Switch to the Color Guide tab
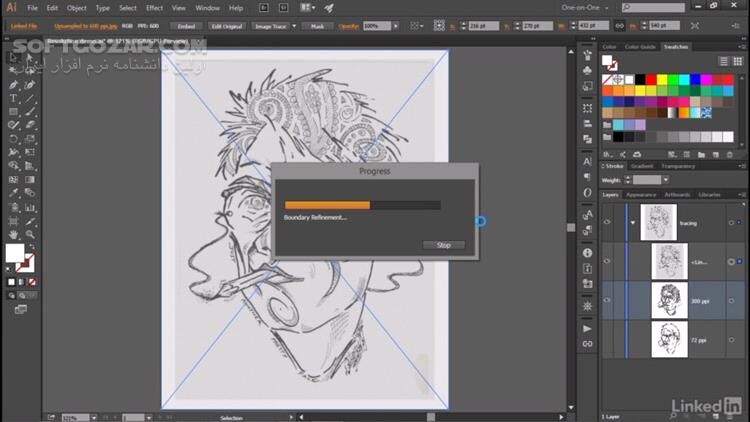Screen dimensions: 750x422 [640, 47]
